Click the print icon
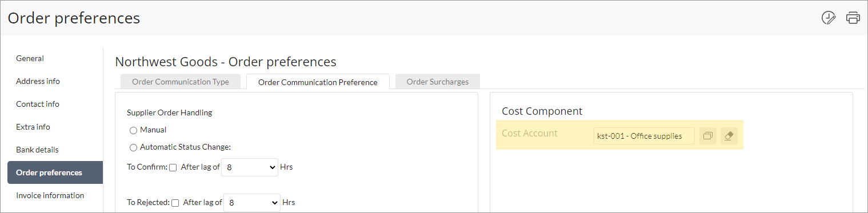 click(853, 18)
